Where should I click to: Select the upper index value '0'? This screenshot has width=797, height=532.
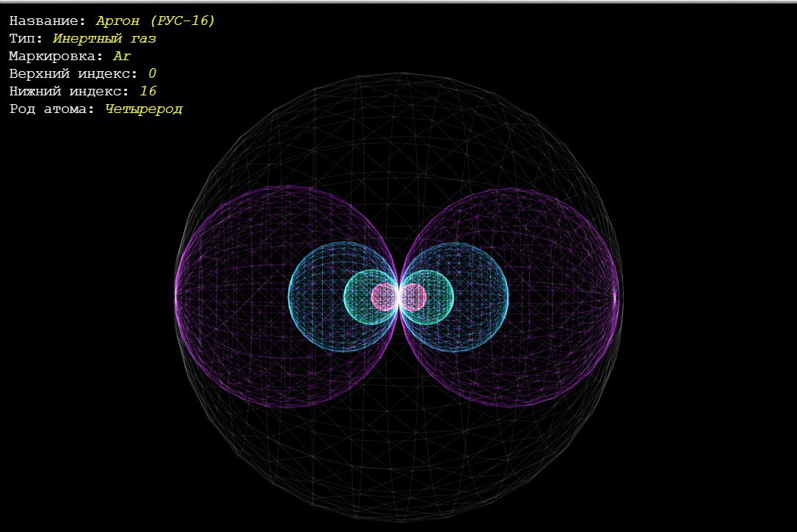point(152,73)
